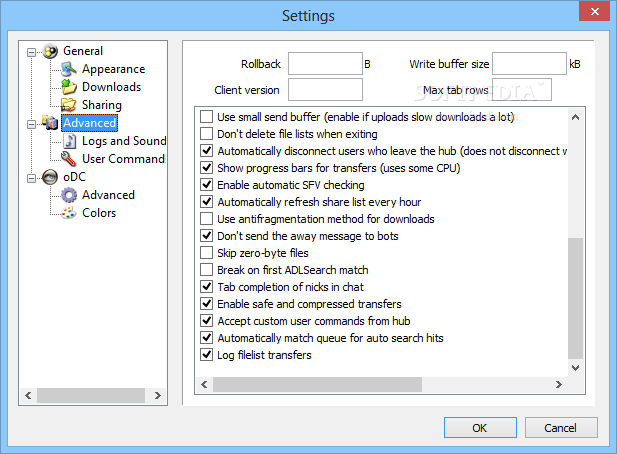This screenshot has width=617, height=454.
Task: Open the Sharing settings page
Action: click(x=102, y=105)
